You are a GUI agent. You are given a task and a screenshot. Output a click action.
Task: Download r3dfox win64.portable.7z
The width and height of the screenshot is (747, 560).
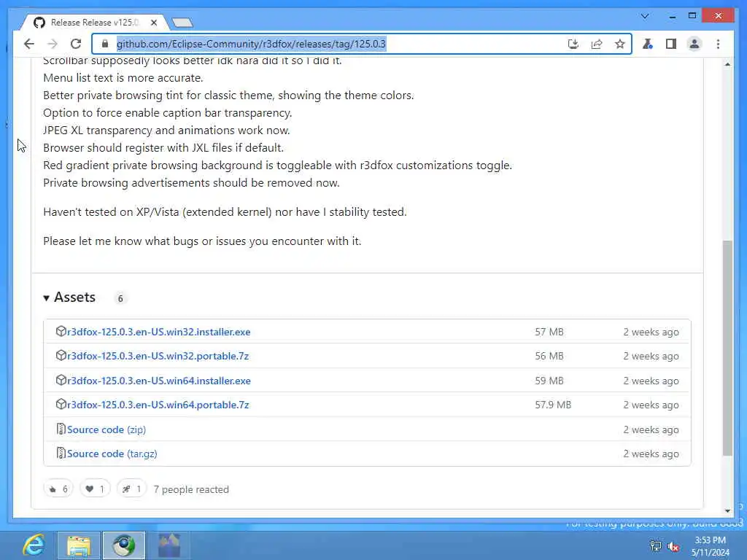click(158, 405)
